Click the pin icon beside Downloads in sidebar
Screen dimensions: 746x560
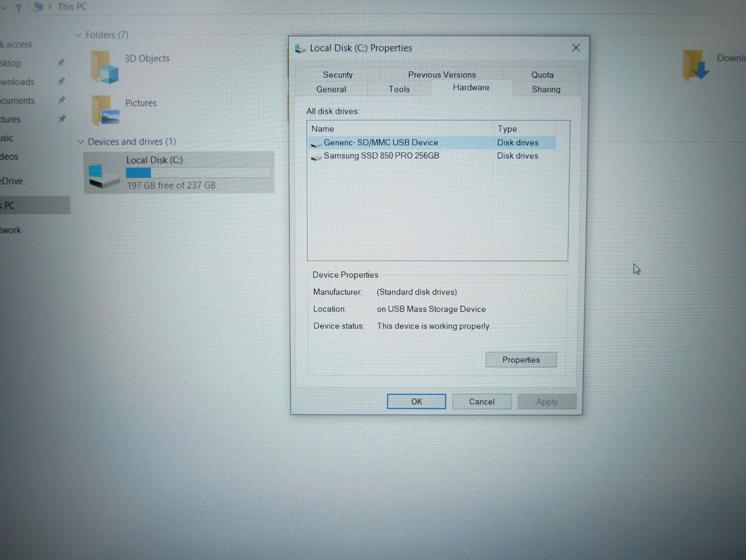coord(61,81)
